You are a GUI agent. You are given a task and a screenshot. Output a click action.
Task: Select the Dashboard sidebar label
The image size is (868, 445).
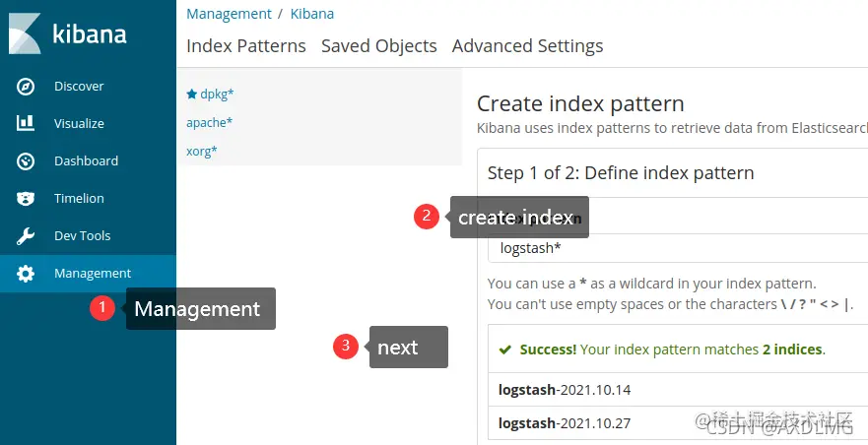(x=86, y=161)
